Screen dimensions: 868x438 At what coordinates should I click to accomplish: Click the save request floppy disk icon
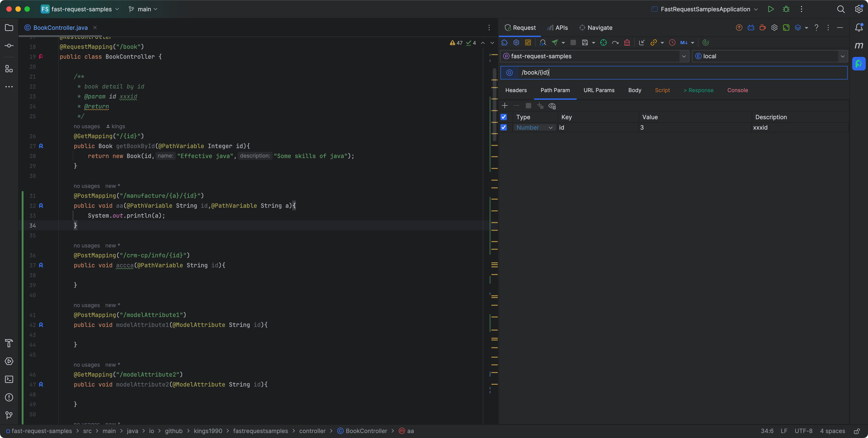tap(585, 42)
